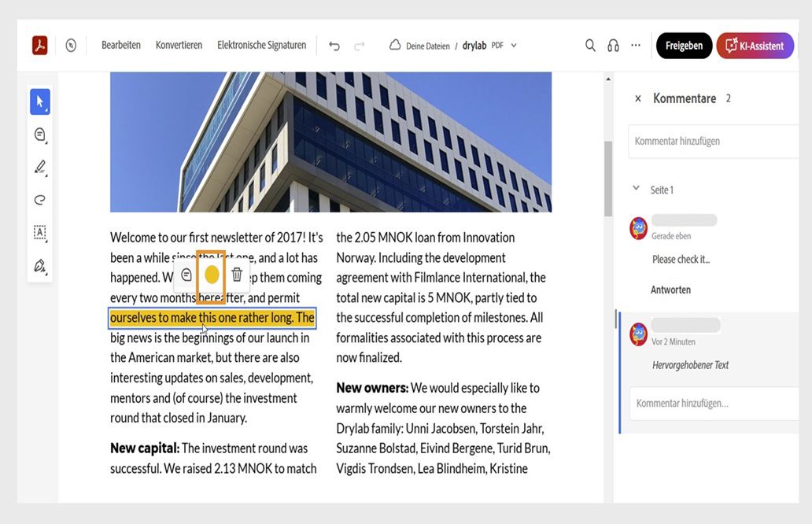The image size is (812, 524).
Task: Open the three-dot more options menu
Action: tap(636, 46)
